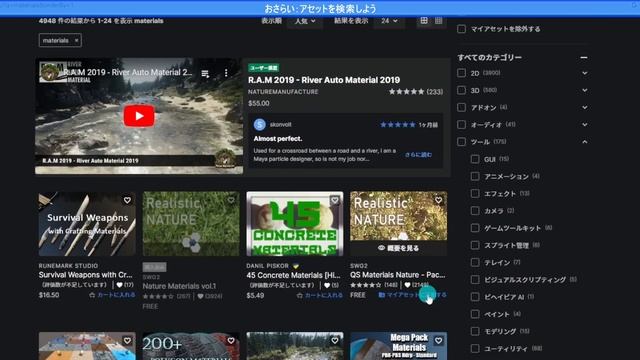640x360 pixels.
Task: Favorite the Survival Weapons asset
Action: pos(127,200)
